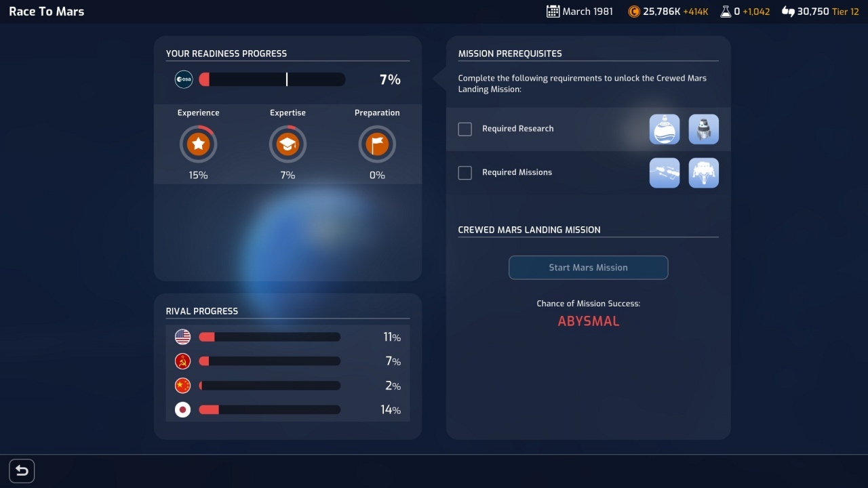Open the spacecraft docking mission icon
The height and width of the screenshot is (488, 868).
click(665, 173)
